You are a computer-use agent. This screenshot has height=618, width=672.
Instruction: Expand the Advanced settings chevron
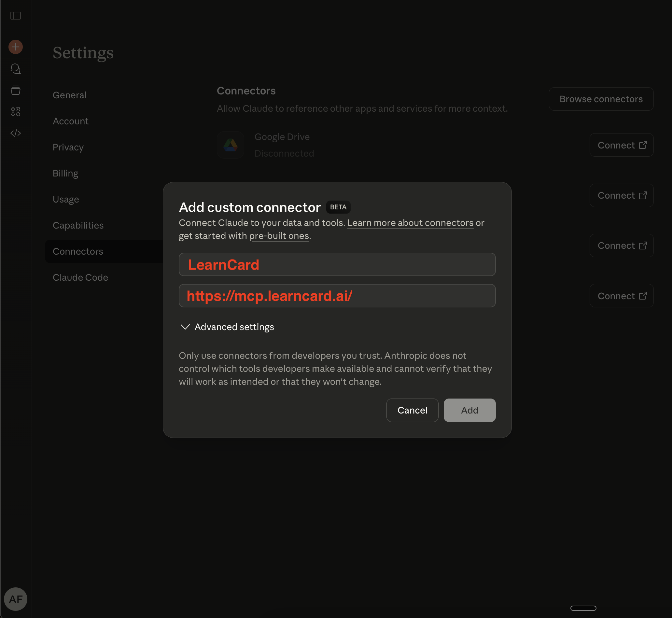click(185, 327)
